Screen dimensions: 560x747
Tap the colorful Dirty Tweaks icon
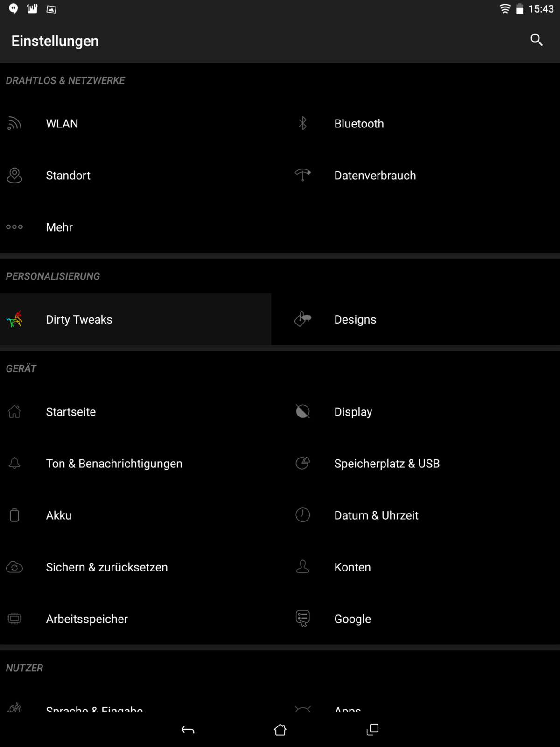(x=14, y=320)
